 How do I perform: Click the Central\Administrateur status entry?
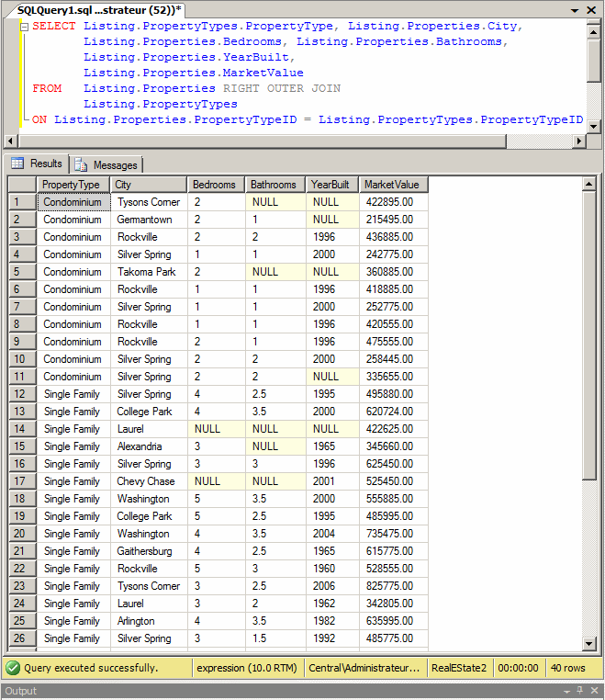[364, 668]
